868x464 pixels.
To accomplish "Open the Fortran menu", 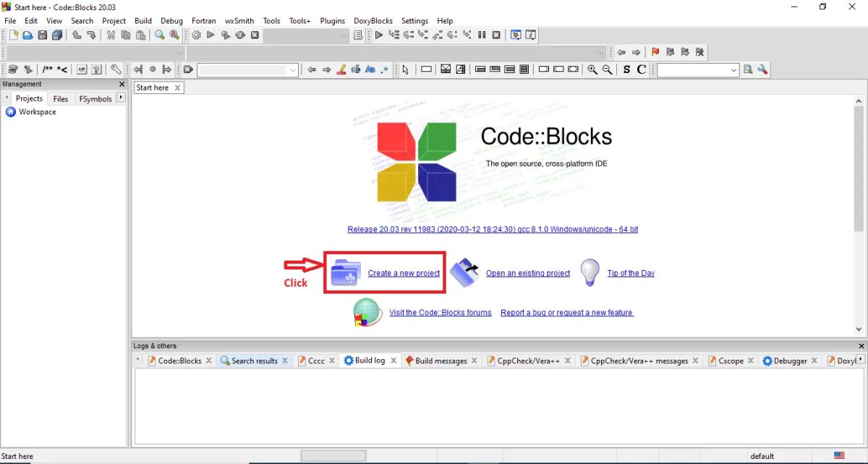I will tap(203, 20).
